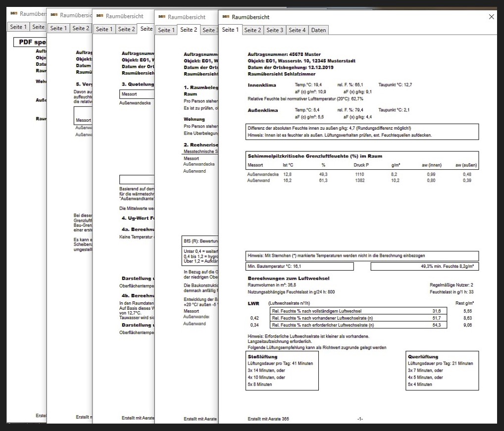Close the front Raumübersicht window

point(492,17)
